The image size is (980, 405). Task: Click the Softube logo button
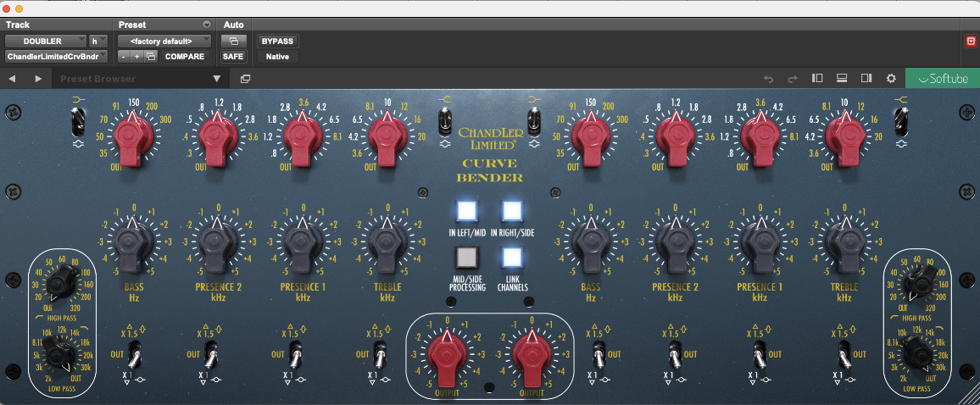943,79
